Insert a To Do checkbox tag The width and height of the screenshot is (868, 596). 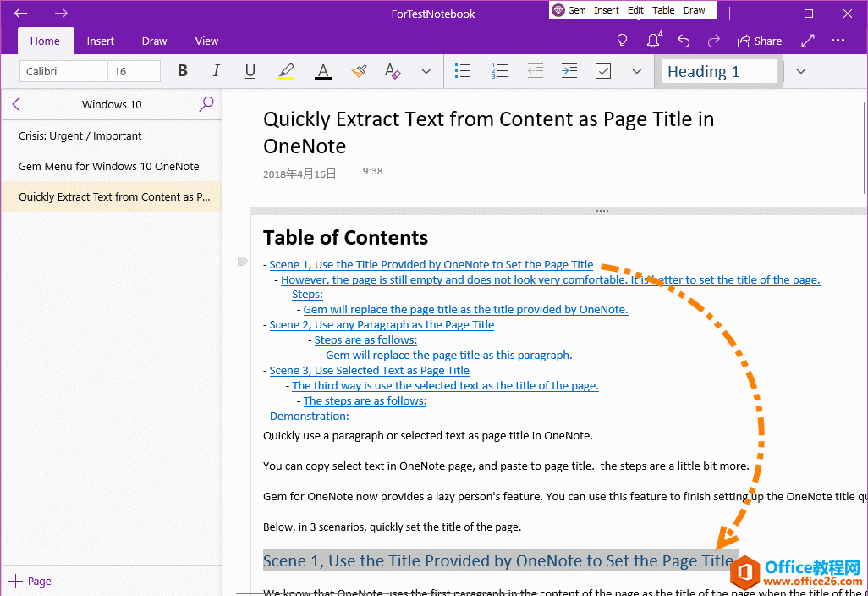pyautogui.click(x=603, y=71)
